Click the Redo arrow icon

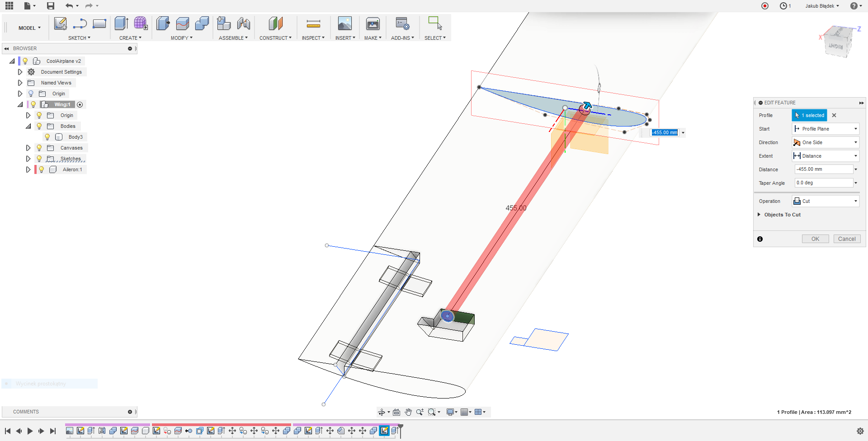click(x=89, y=6)
